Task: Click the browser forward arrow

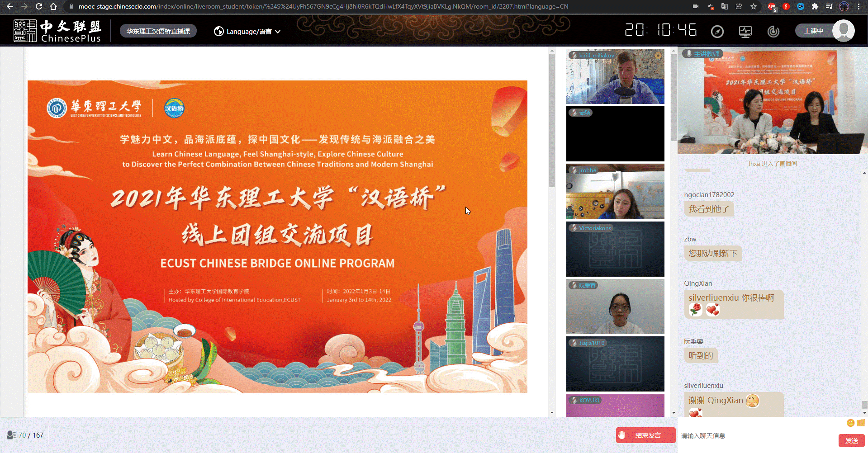Action: click(24, 6)
